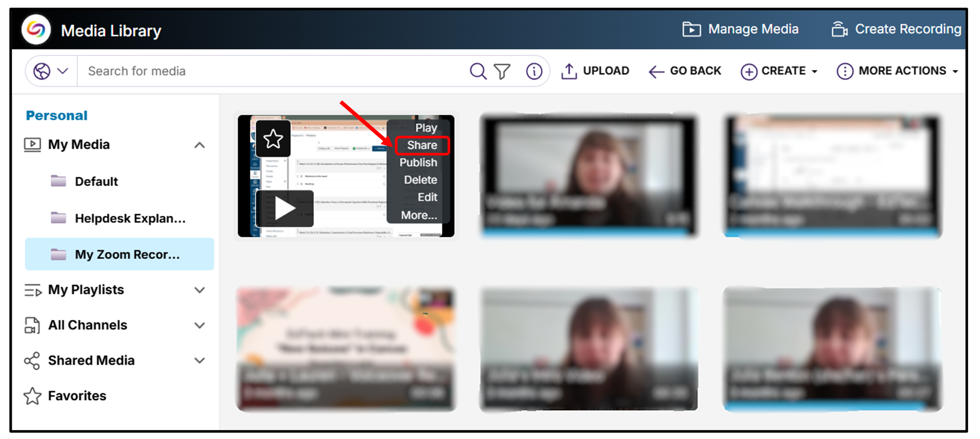Click Create Recording in header

(x=896, y=29)
